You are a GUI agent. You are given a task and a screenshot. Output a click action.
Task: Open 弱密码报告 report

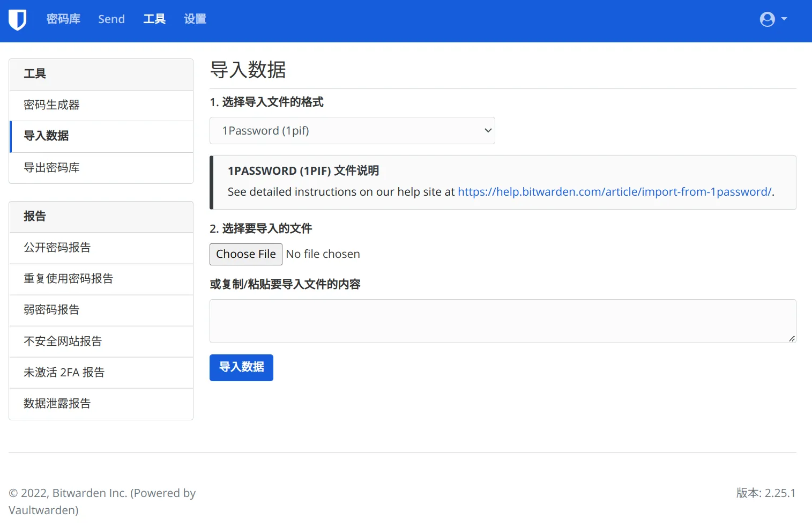coord(101,310)
